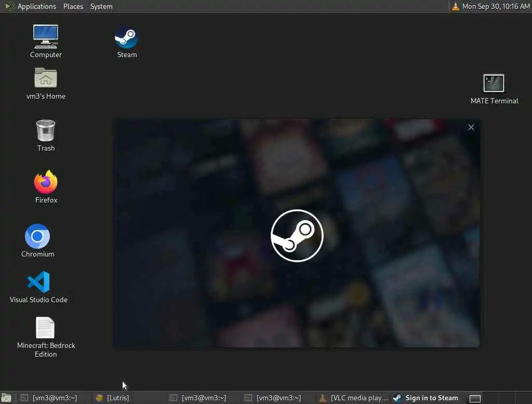The height and width of the screenshot is (404, 532).
Task: Click the Steam logo in splash window
Action: pos(297,235)
